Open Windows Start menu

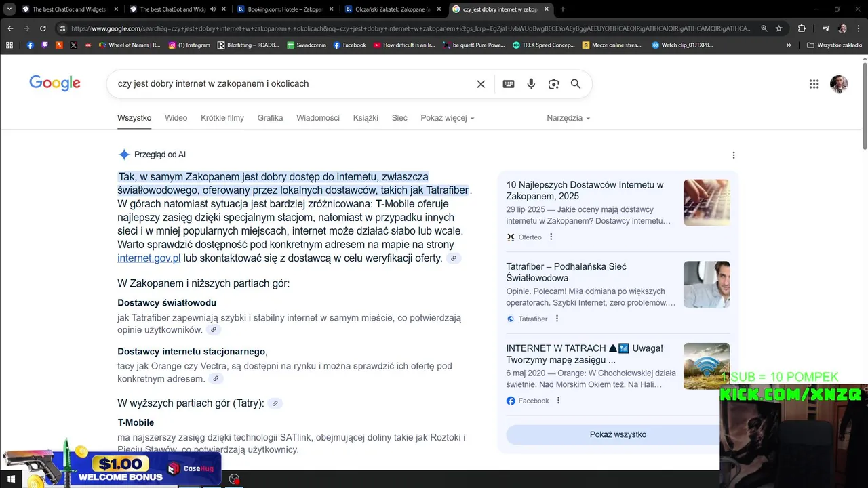coord(12,479)
